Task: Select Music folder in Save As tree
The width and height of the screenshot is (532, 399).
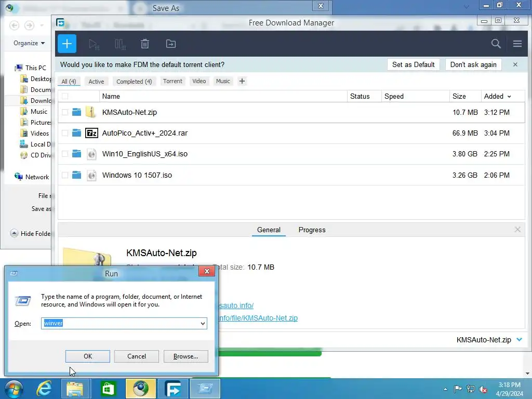Action: click(34, 111)
